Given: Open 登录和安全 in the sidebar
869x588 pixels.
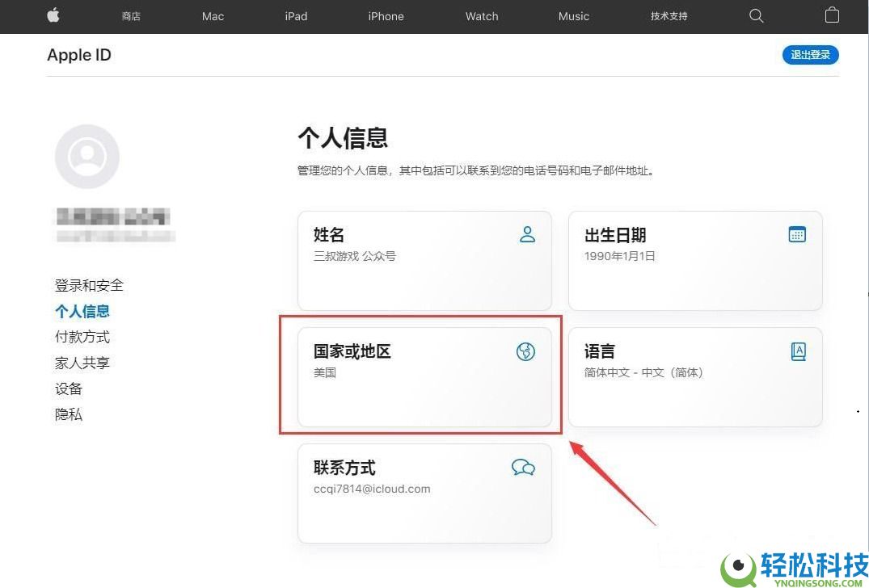Looking at the screenshot, I should click(x=89, y=285).
